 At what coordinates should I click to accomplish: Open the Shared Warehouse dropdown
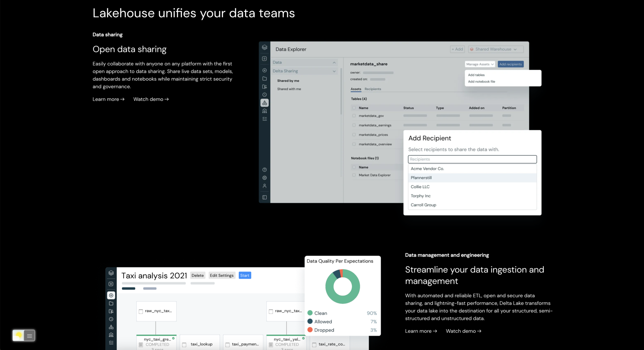[496, 49]
